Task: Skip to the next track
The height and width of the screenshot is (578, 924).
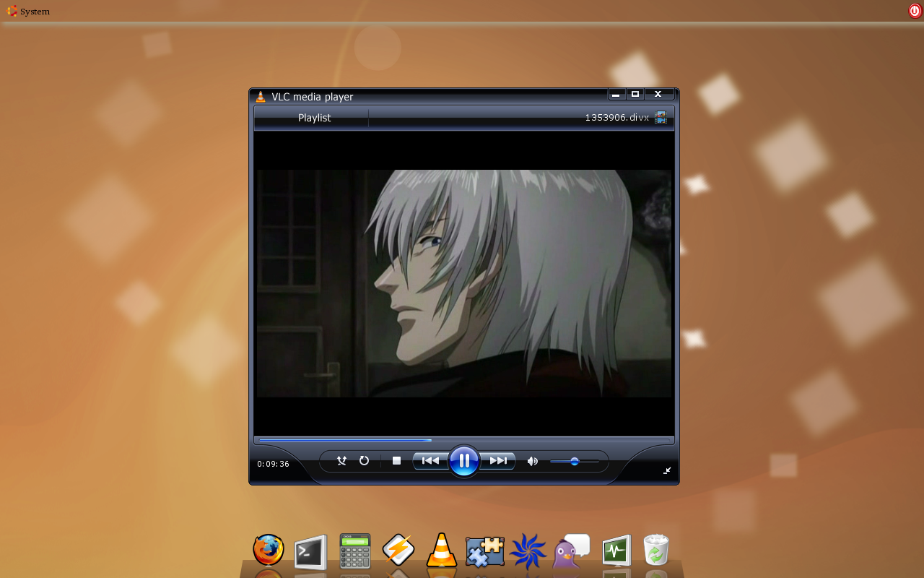Action: tap(498, 461)
